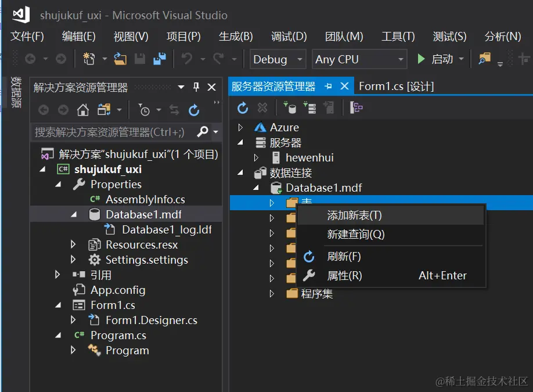
Task: Click the Visual Studio logo icon
Action: (21, 15)
